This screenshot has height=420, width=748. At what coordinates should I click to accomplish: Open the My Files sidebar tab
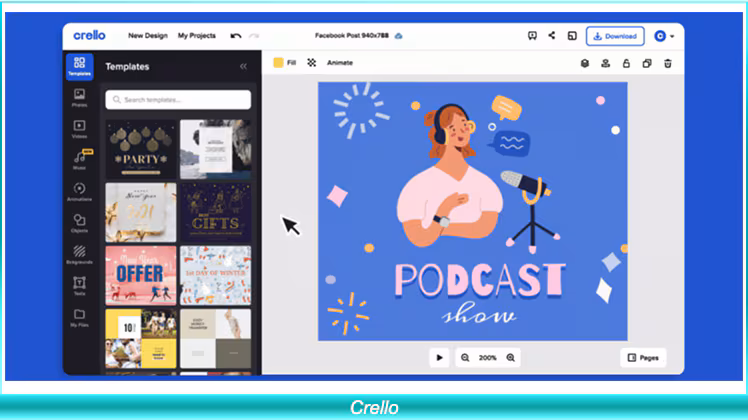(x=79, y=318)
